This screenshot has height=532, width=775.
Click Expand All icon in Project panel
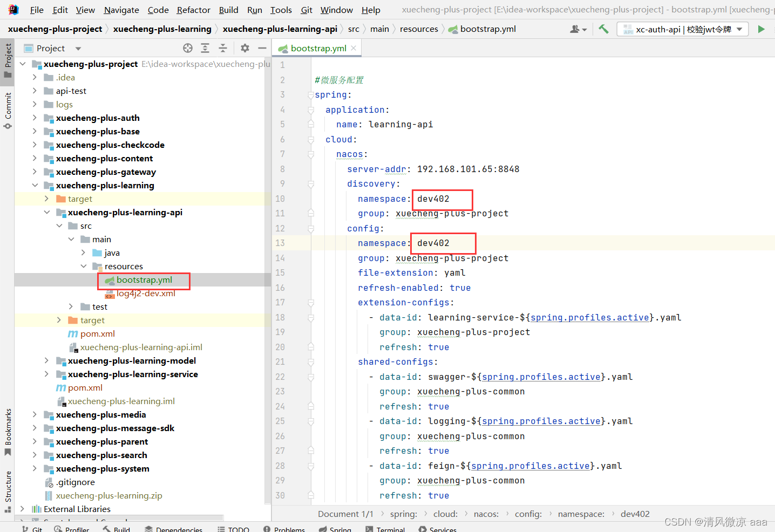point(205,48)
